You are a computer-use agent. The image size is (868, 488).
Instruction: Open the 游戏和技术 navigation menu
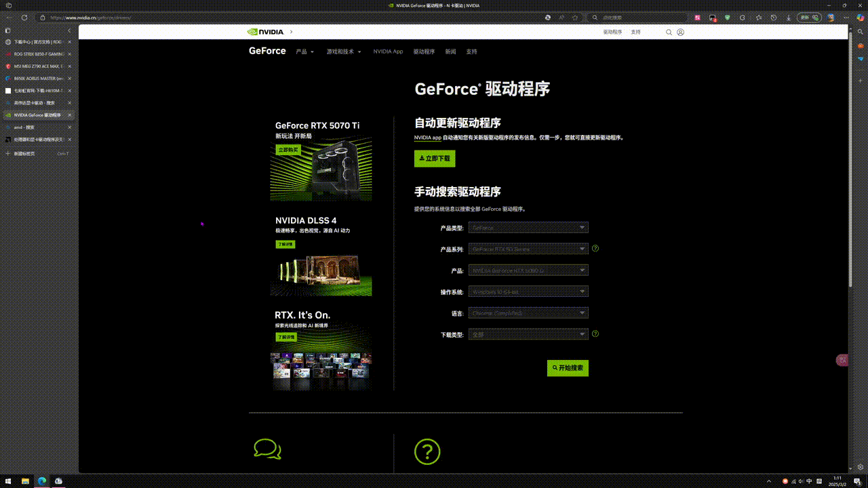click(x=343, y=52)
